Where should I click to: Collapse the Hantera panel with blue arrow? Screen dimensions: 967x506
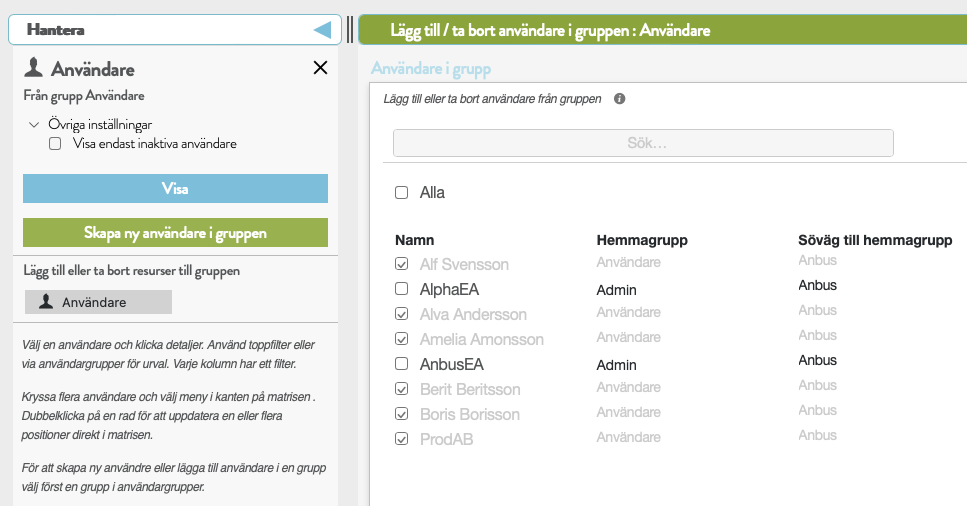[323, 30]
